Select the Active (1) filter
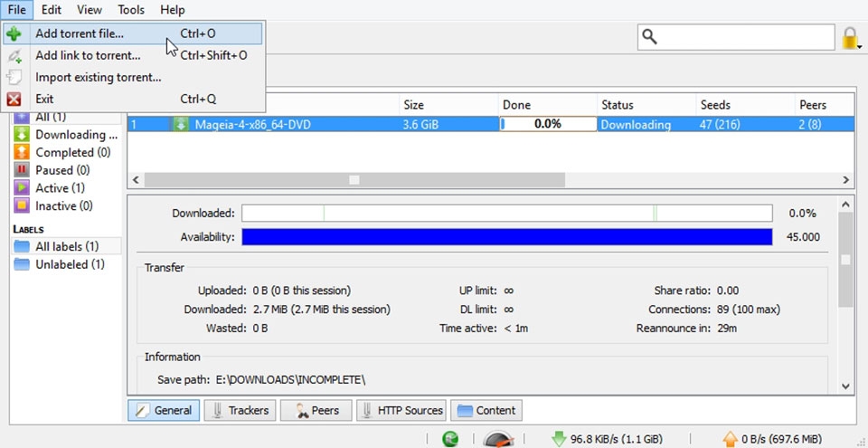Screen dimensions: 868x448 [x=66, y=188]
